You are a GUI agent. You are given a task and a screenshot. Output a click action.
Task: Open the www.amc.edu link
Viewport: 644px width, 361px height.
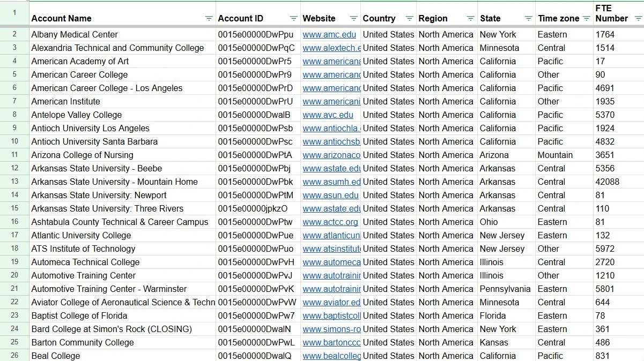click(x=329, y=34)
